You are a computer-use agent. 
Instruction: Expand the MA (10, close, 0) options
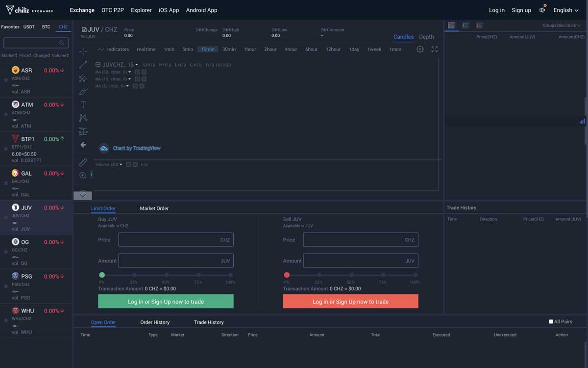coord(130,79)
